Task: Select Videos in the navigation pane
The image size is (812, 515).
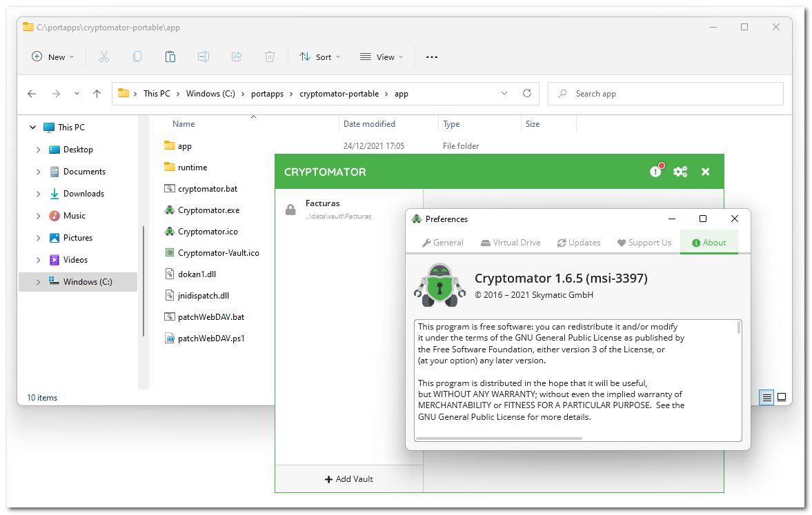Action: [x=75, y=260]
